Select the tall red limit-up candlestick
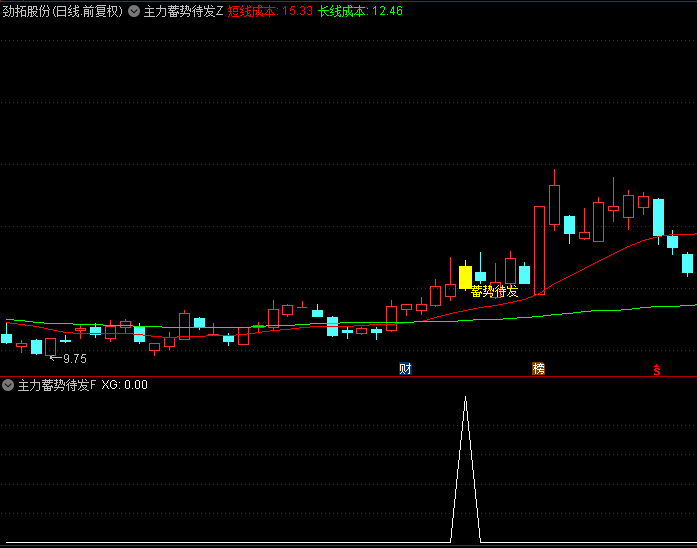Image resolution: width=697 pixels, height=548 pixels. 539,250
